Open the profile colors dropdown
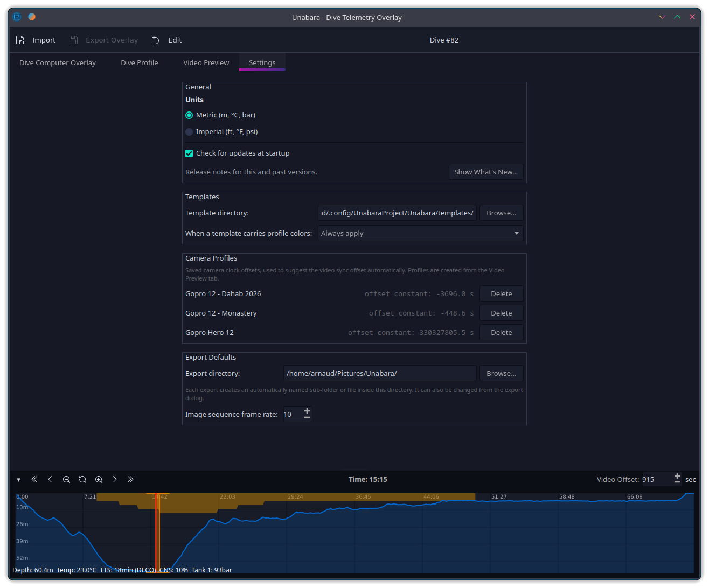 tap(420, 233)
